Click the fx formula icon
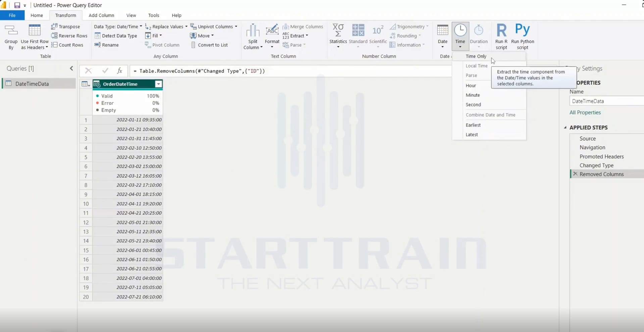This screenshot has height=332, width=644. [119, 71]
